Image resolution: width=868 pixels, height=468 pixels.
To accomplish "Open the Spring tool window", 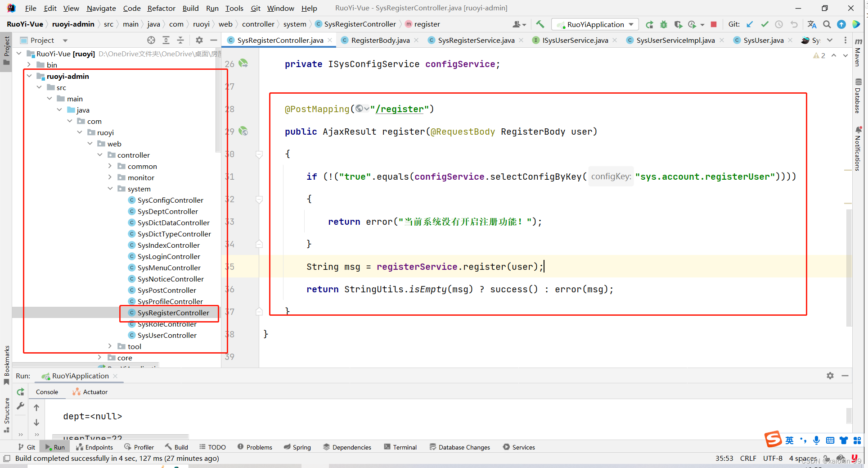I will click(x=297, y=447).
